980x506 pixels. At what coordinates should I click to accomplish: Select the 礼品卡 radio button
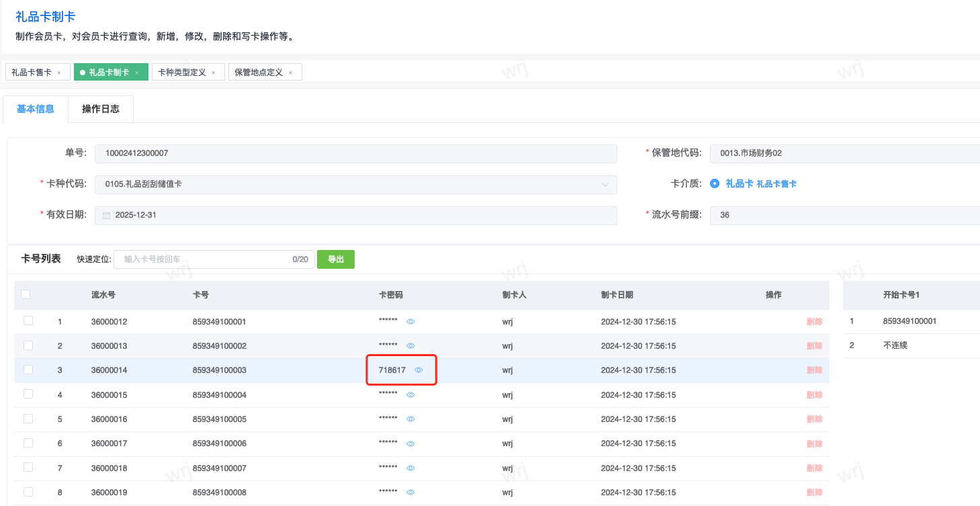(715, 183)
